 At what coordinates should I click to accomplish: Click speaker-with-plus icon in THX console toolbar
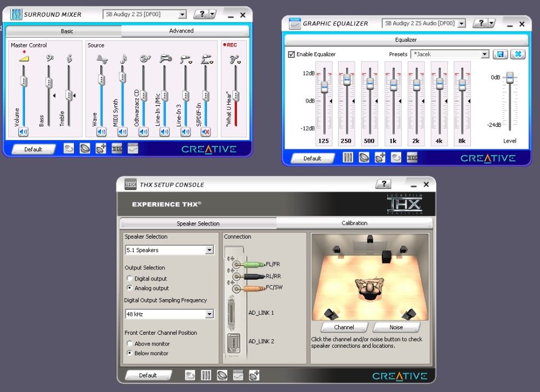(x=254, y=375)
